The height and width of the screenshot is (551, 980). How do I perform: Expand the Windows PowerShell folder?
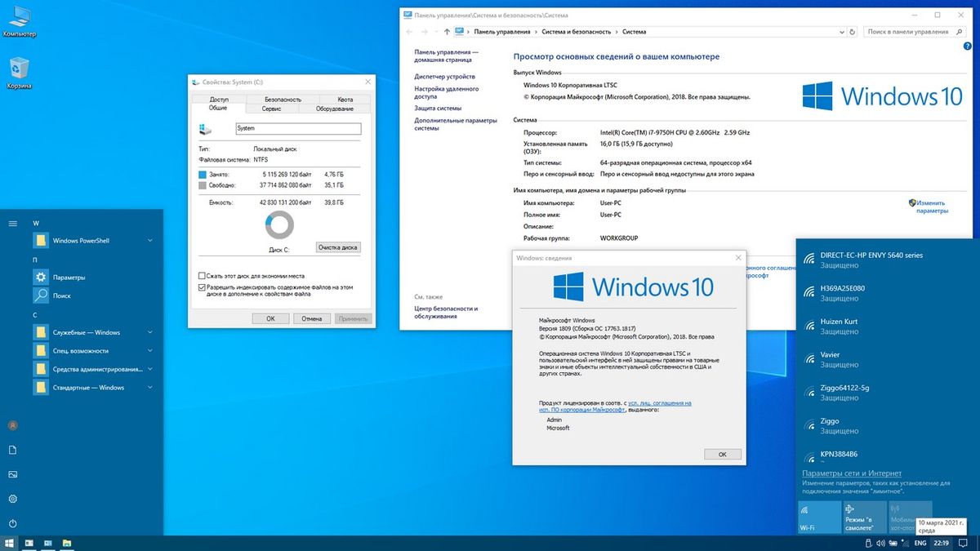click(x=150, y=241)
